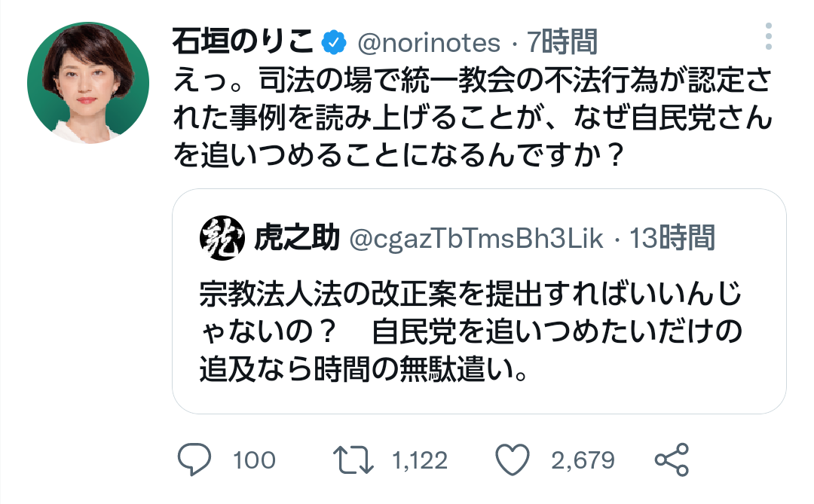Click the 13時間 quoted tweet timestamp
The height and width of the screenshot is (504, 814).
[672, 239]
